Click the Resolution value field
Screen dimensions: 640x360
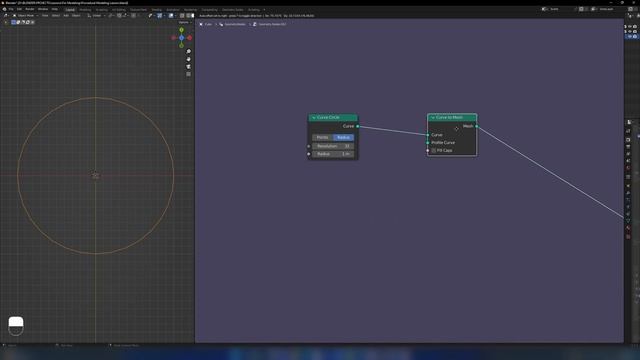click(x=333, y=146)
